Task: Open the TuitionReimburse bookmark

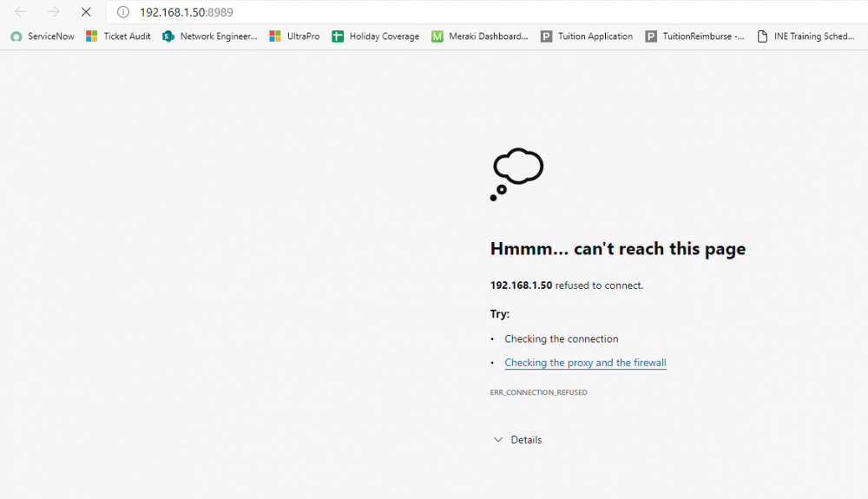Action: tap(694, 36)
